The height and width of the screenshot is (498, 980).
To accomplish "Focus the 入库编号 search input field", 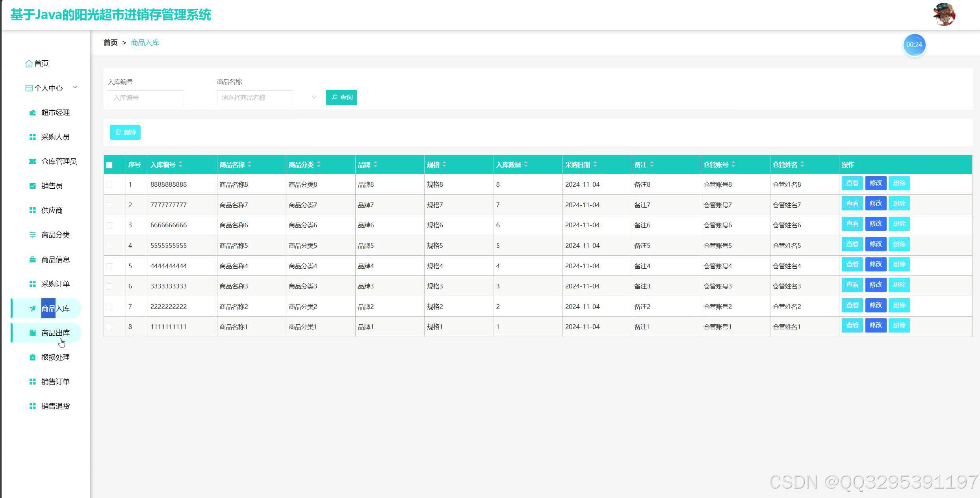I will (145, 98).
